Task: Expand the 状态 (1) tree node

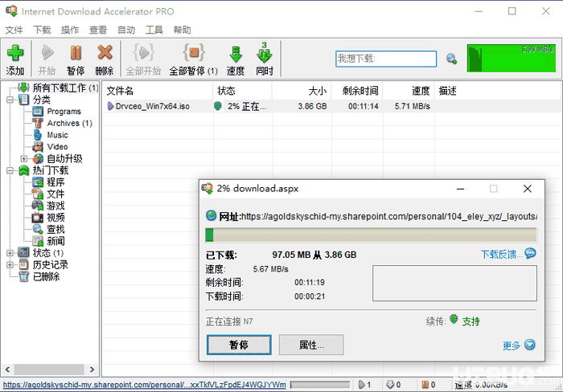Action: 10,253
